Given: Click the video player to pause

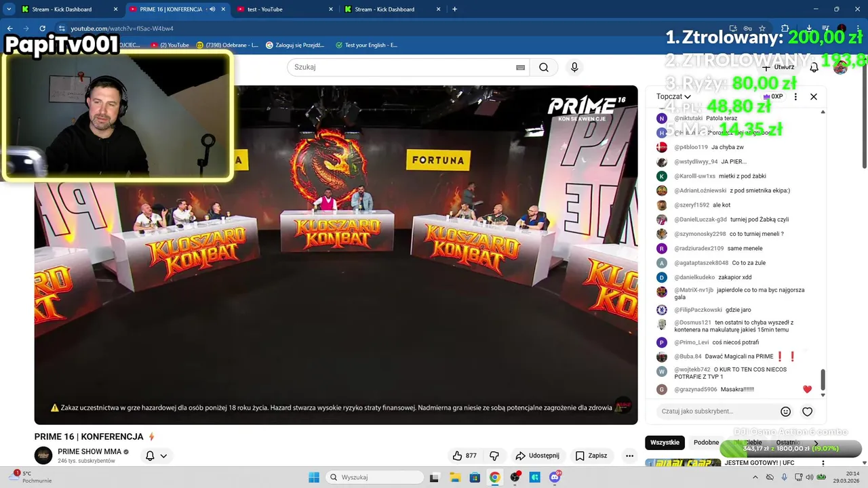Looking at the screenshot, I should (x=336, y=255).
